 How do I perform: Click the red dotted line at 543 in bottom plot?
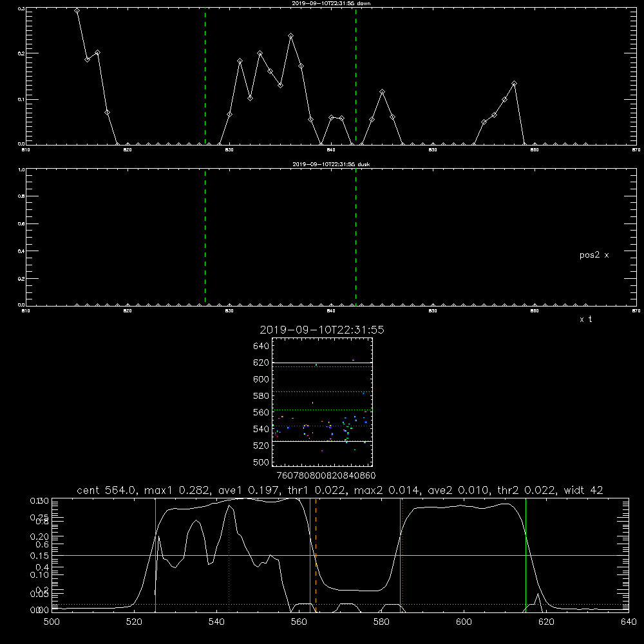tap(229, 555)
